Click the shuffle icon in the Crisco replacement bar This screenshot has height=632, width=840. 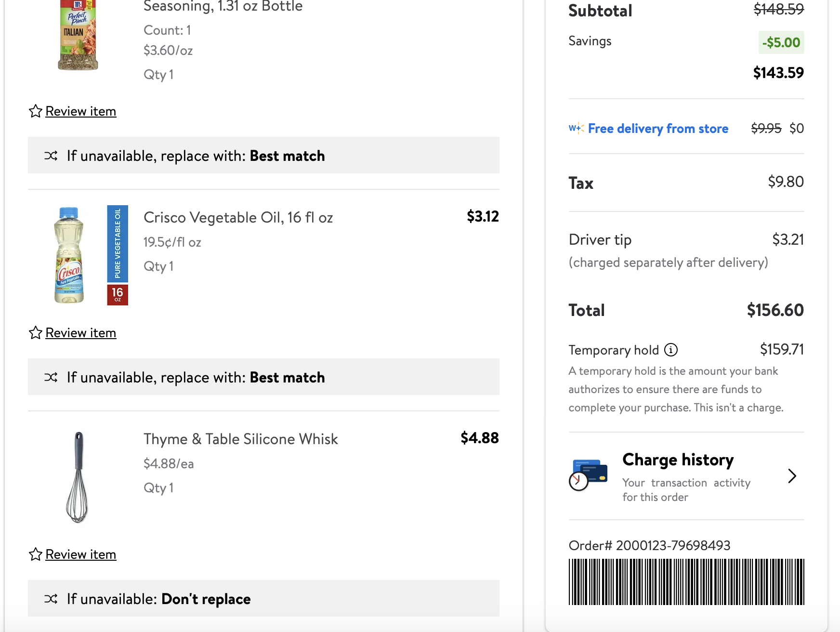51,377
